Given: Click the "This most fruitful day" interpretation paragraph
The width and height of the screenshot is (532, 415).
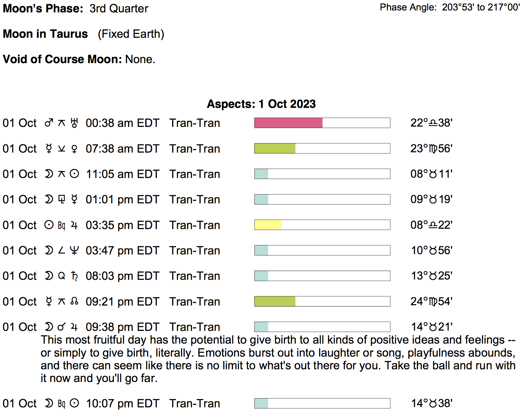Looking at the screenshot, I should pyautogui.click(x=278, y=359).
